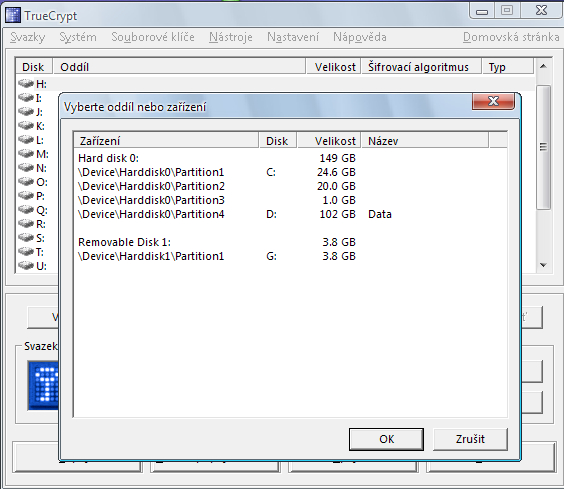
Task: Open the Systém menu
Action: 78,37
